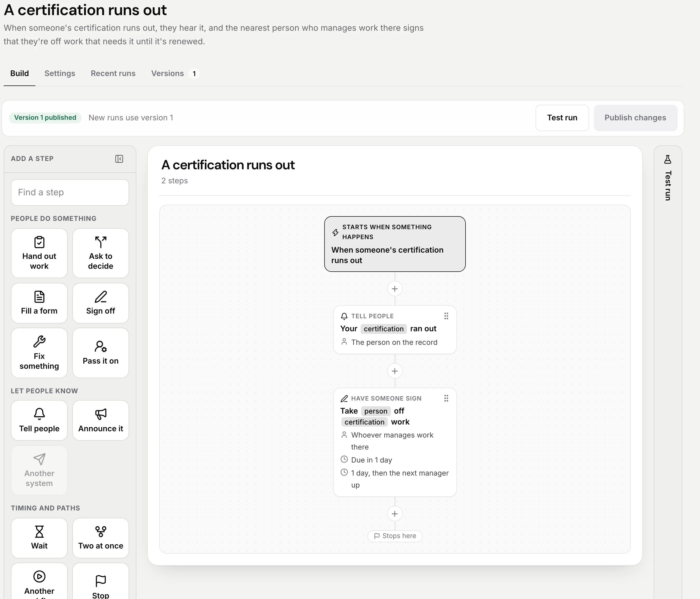Click the plus button above Stops here
The image size is (700, 599).
pyautogui.click(x=394, y=514)
